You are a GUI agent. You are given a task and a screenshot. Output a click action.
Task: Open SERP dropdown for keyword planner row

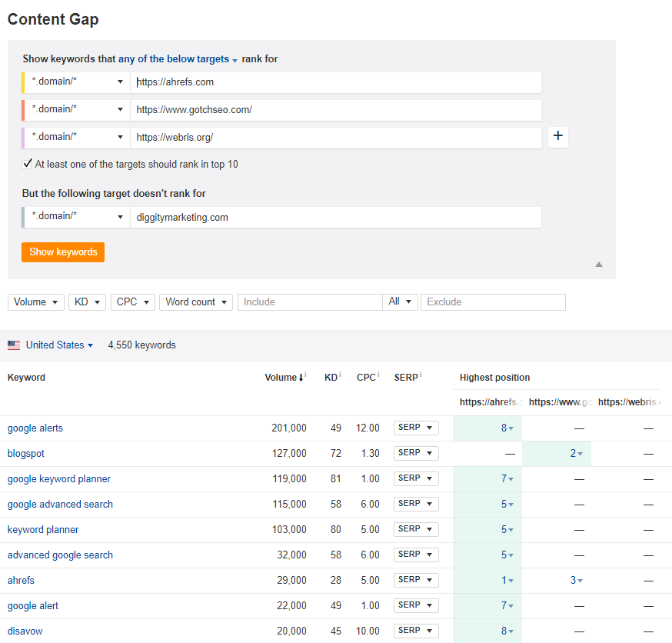point(416,529)
